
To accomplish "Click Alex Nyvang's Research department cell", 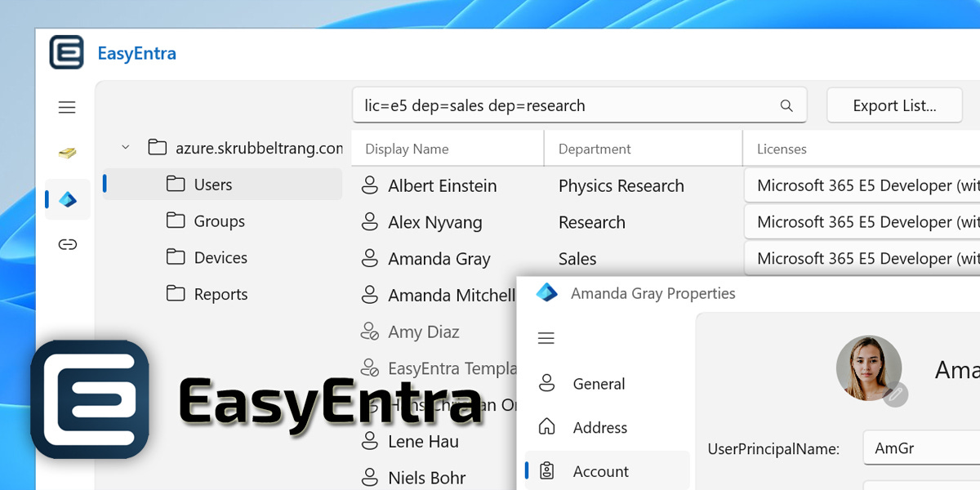I will [x=592, y=222].
